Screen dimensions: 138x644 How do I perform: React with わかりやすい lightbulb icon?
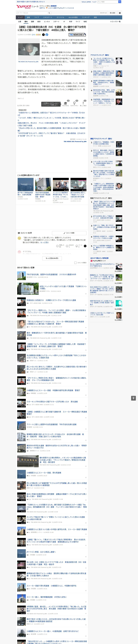pyautogui.click(x=74, y=103)
